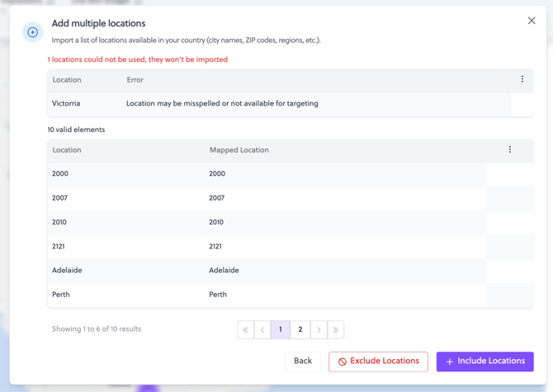Screen dimensions: 553x392
Task: Go to next results page
Action: tap(319, 330)
